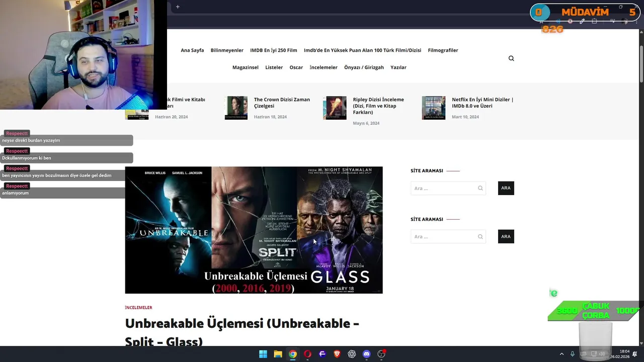Image resolution: width=644 pixels, height=362 pixels.
Task: Click ARA button beside the upper search field
Action: [506, 188]
